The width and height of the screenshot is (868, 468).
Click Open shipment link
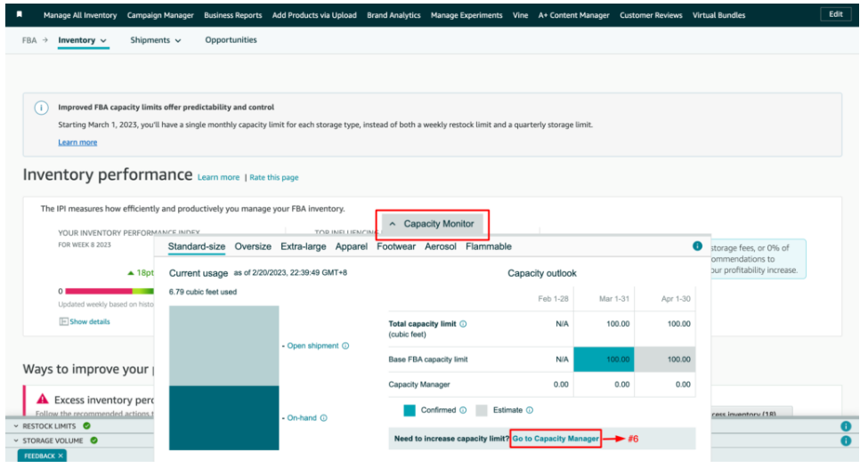(312, 346)
